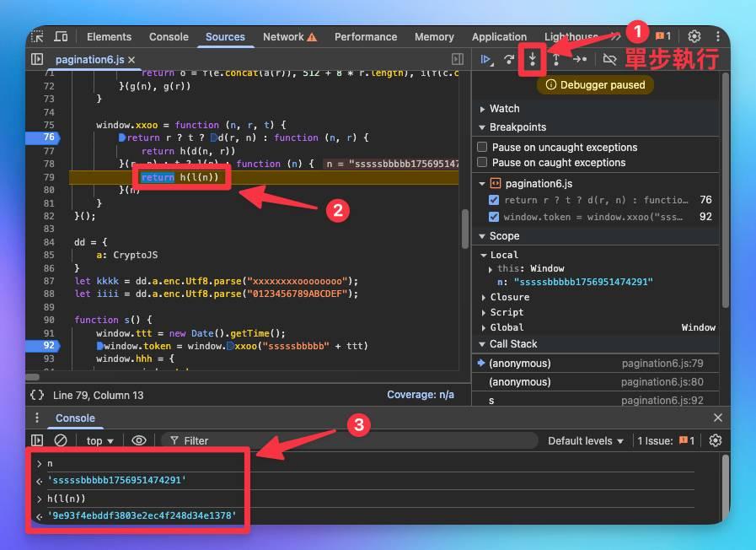Expand the 'this: Window' entry
The width and height of the screenshot is (756, 550).
(x=491, y=269)
